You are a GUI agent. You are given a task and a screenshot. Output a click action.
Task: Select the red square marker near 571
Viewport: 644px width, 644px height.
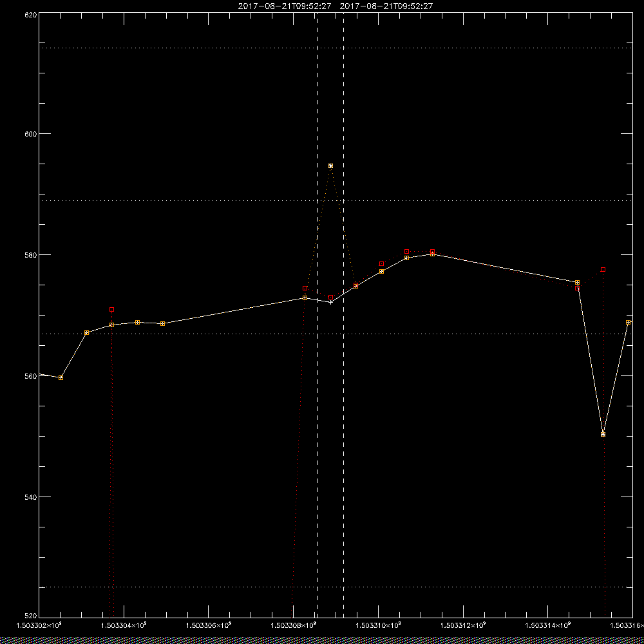111,309
